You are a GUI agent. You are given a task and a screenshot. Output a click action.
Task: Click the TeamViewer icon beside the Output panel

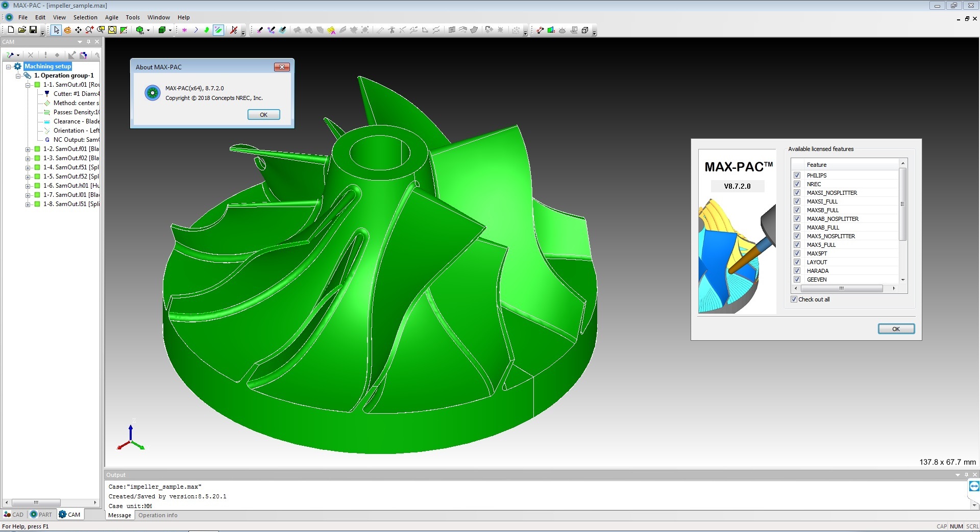[974, 486]
